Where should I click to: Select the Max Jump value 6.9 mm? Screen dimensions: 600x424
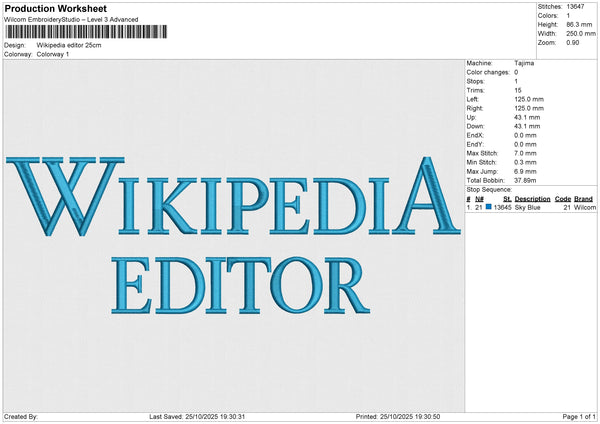(x=525, y=171)
